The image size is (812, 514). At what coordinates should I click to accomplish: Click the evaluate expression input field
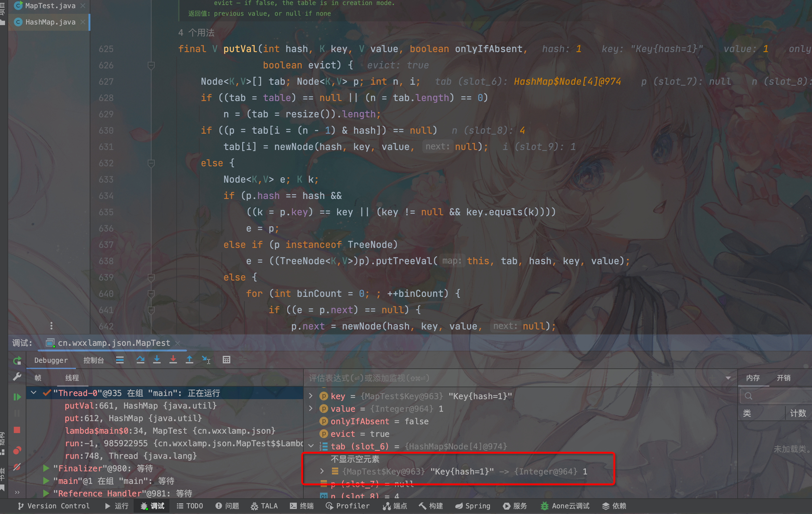click(x=506, y=378)
